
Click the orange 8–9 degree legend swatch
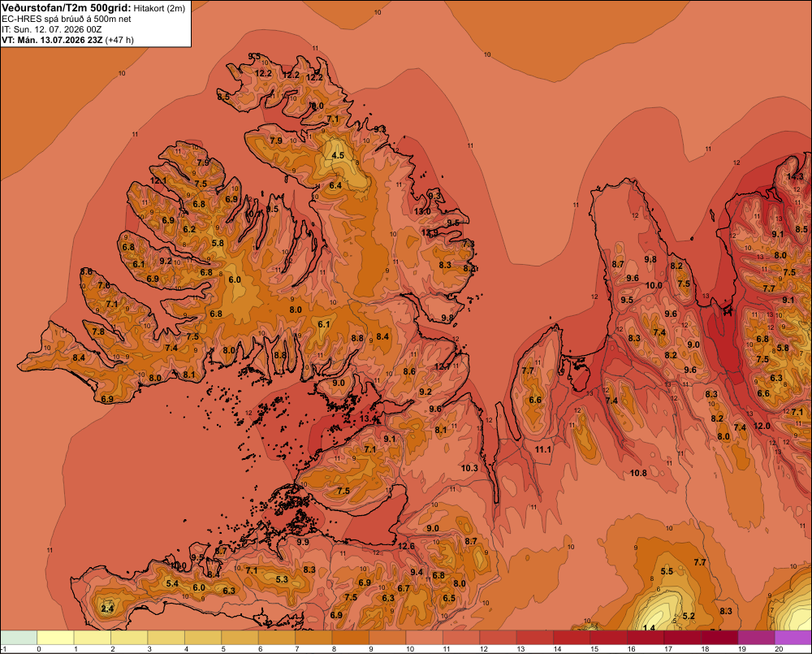[351, 638]
